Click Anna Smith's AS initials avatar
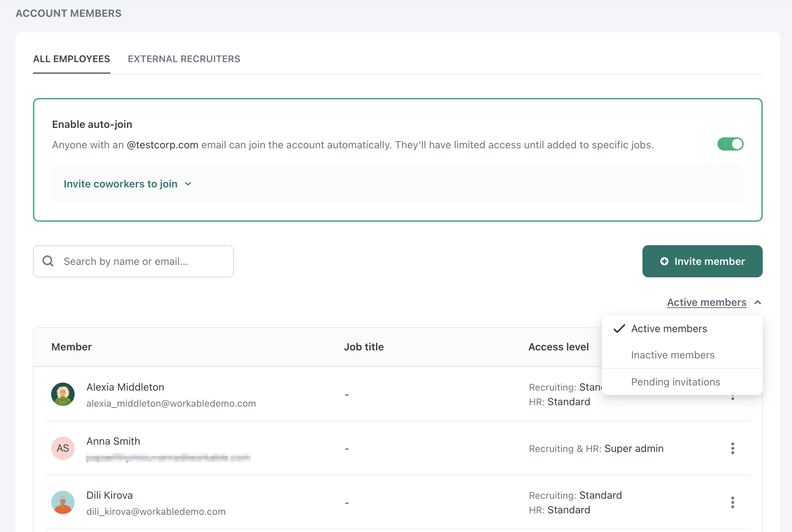The image size is (792, 532). point(63,448)
